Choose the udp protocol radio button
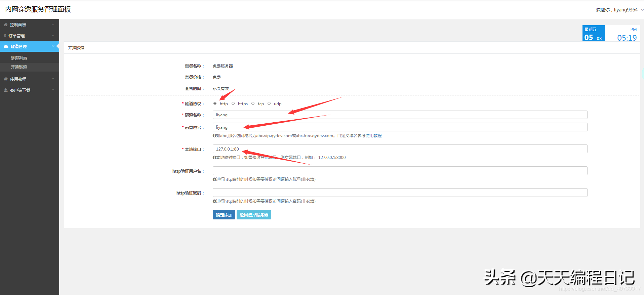Viewport: 644px width, 295px height. click(269, 103)
